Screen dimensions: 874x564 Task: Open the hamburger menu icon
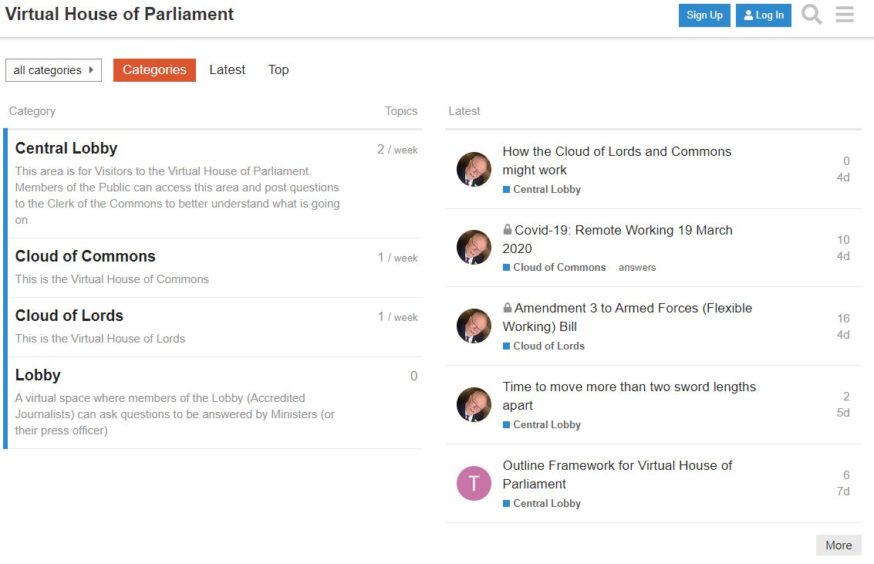pyautogui.click(x=844, y=14)
